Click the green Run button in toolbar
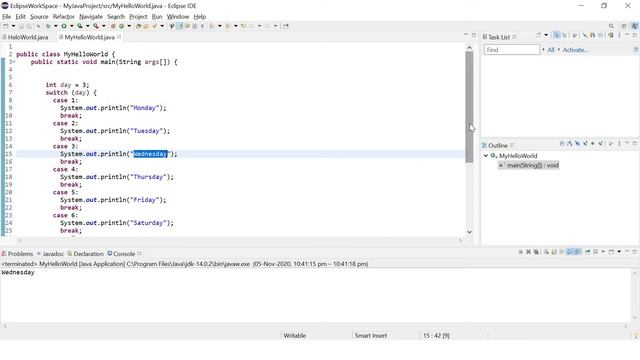Screen dimensions: 640x360 64,26
